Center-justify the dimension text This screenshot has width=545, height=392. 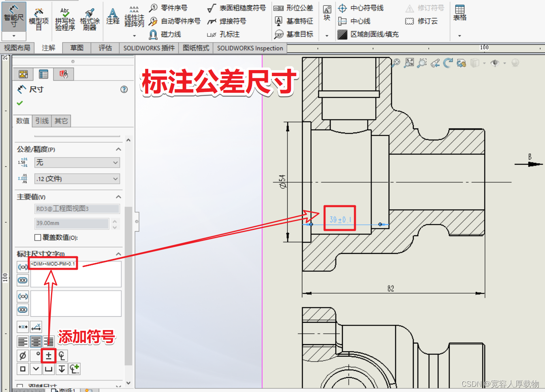pyautogui.click(x=36, y=342)
